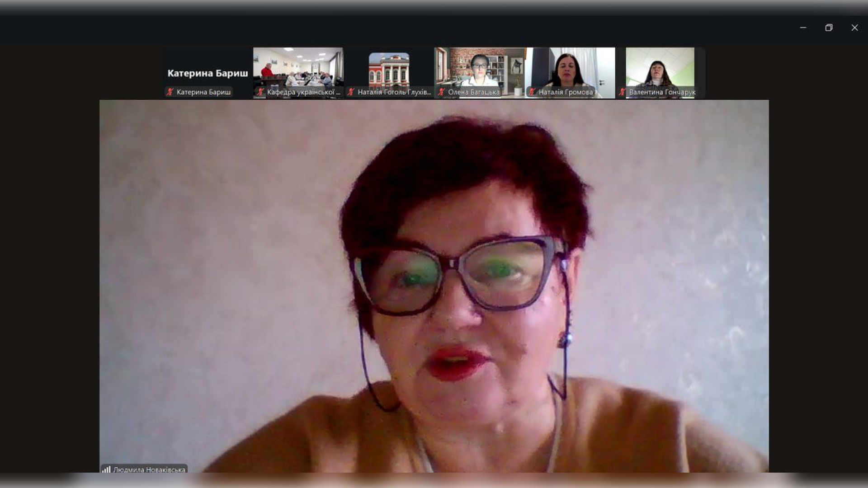This screenshot has height=488, width=868.
Task: Select Олена Багацька video thumbnail
Action: tap(479, 68)
